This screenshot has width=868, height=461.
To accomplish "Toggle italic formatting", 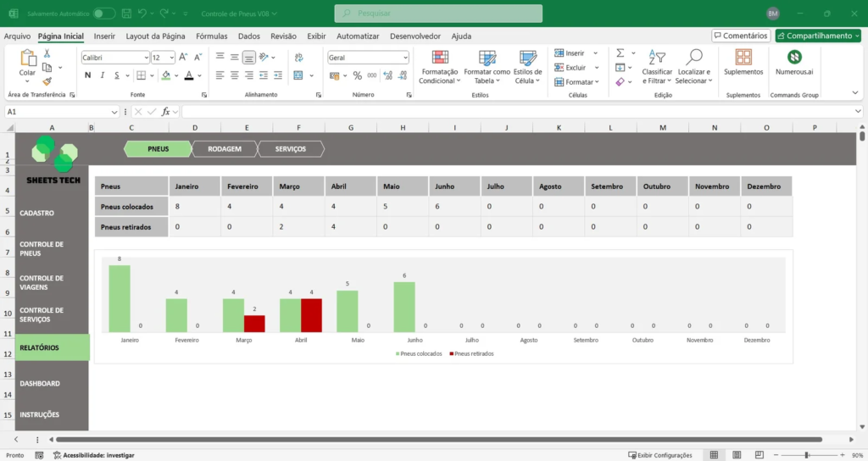I will [x=103, y=75].
